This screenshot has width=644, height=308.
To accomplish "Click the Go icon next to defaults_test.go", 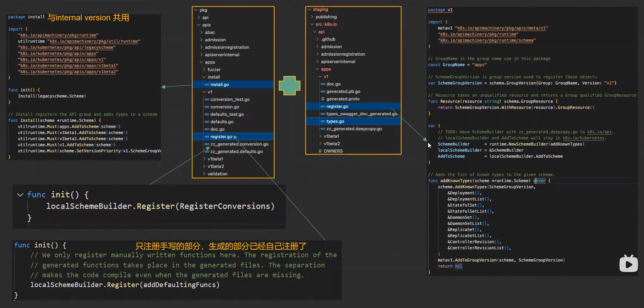I will 207,114.
